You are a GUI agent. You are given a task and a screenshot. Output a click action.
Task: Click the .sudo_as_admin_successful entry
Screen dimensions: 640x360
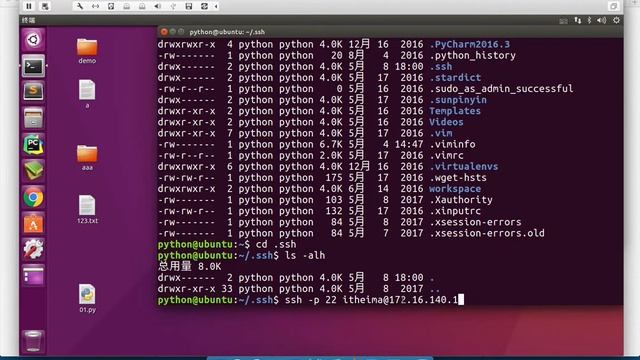coord(501,89)
